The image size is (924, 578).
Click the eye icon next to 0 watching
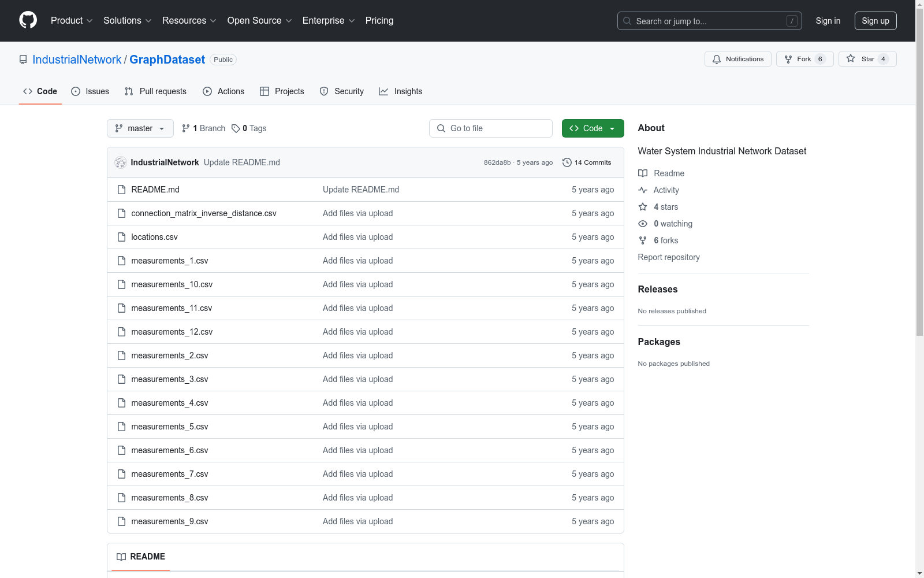click(x=643, y=224)
